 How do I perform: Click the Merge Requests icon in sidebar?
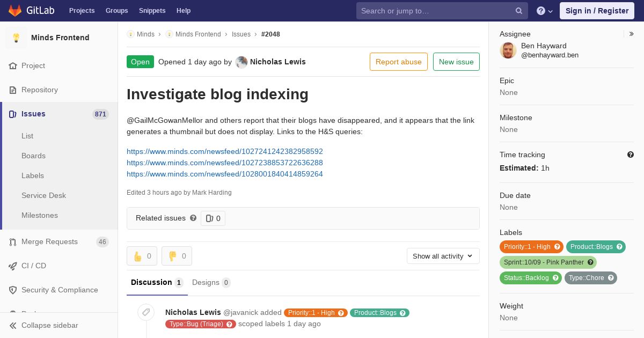[13, 242]
